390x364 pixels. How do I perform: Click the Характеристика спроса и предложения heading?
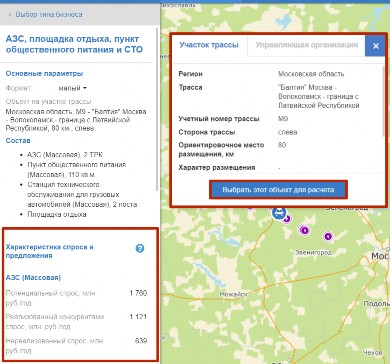(50, 251)
